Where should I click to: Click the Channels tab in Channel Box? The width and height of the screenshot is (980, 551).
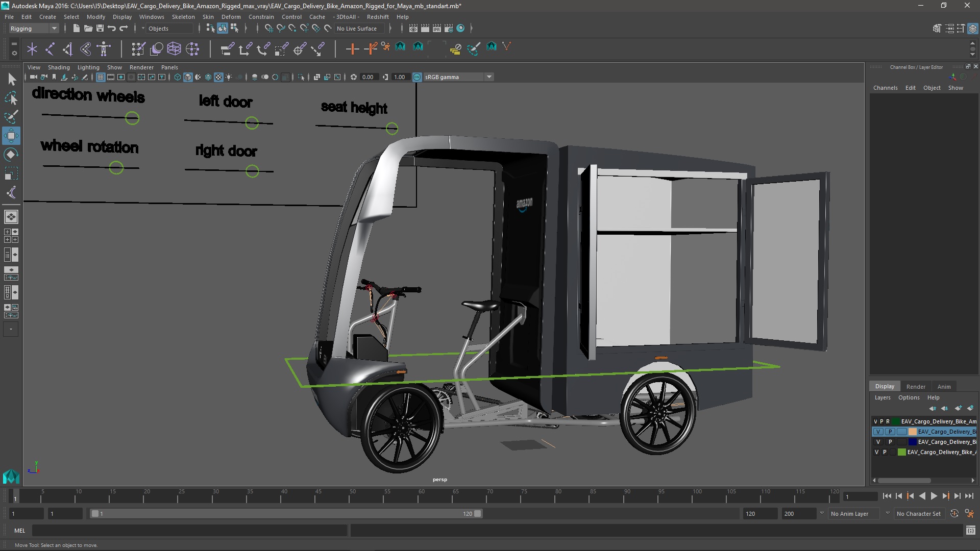[x=886, y=88]
